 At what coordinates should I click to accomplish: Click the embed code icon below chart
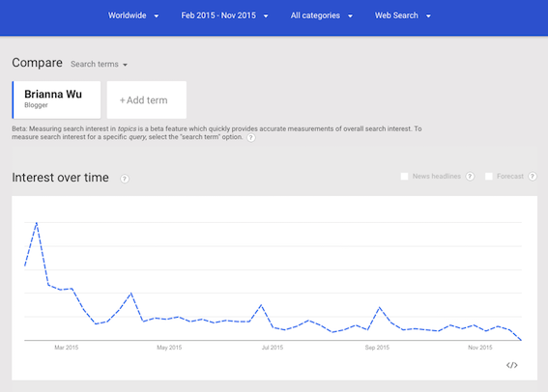512,365
